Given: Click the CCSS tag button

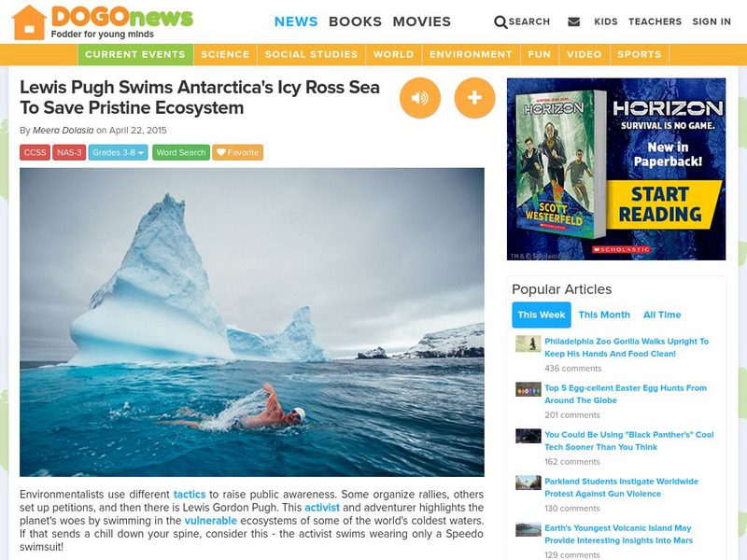Looking at the screenshot, I should click(x=35, y=152).
